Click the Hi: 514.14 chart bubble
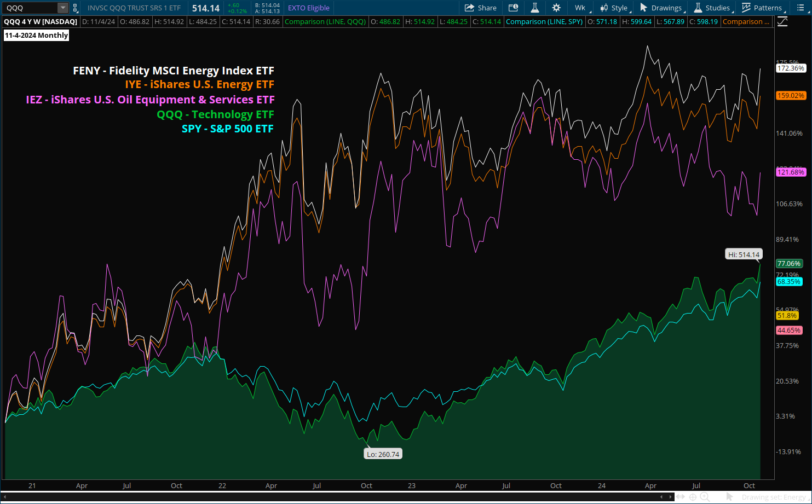This screenshot has width=812, height=504. click(x=744, y=254)
